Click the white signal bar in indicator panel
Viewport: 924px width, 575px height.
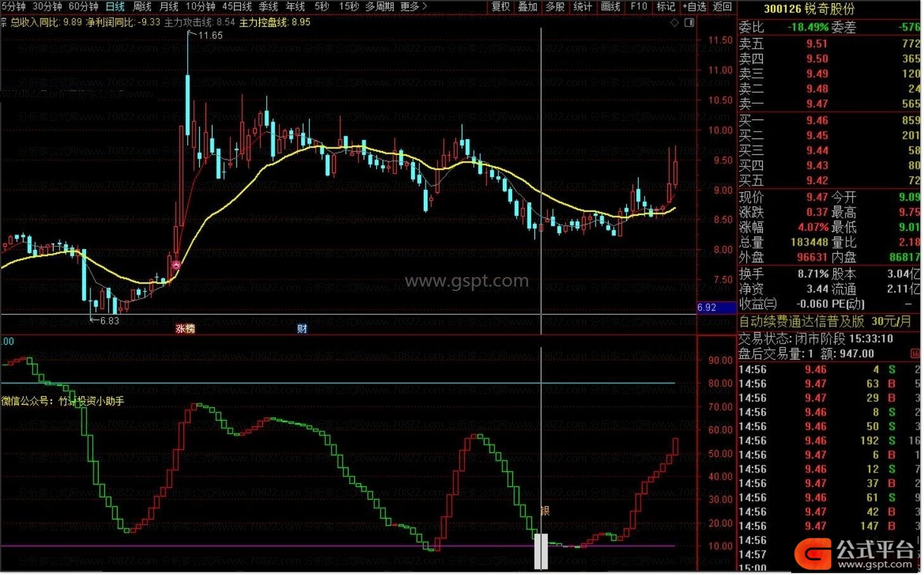tap(541, 551)
